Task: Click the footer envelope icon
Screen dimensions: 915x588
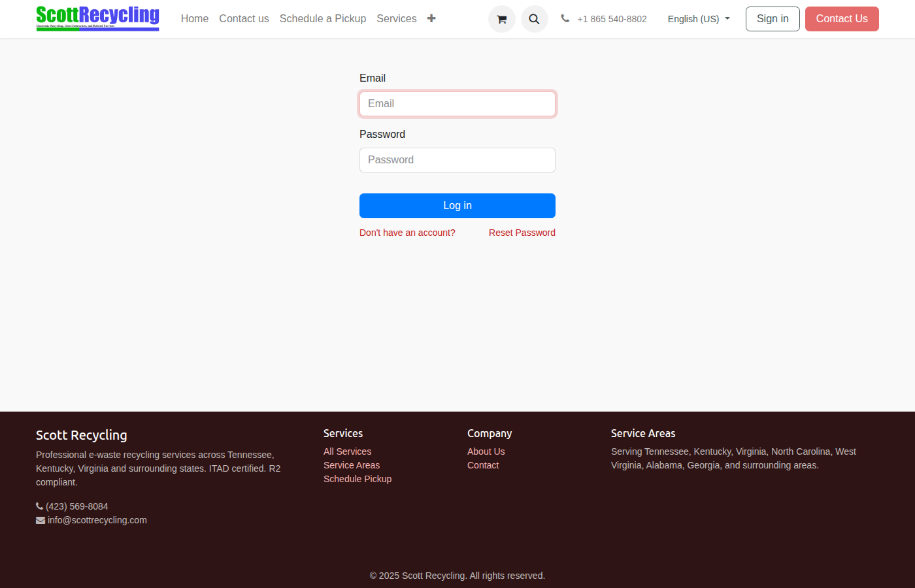Action: click(x=41, y=520)
